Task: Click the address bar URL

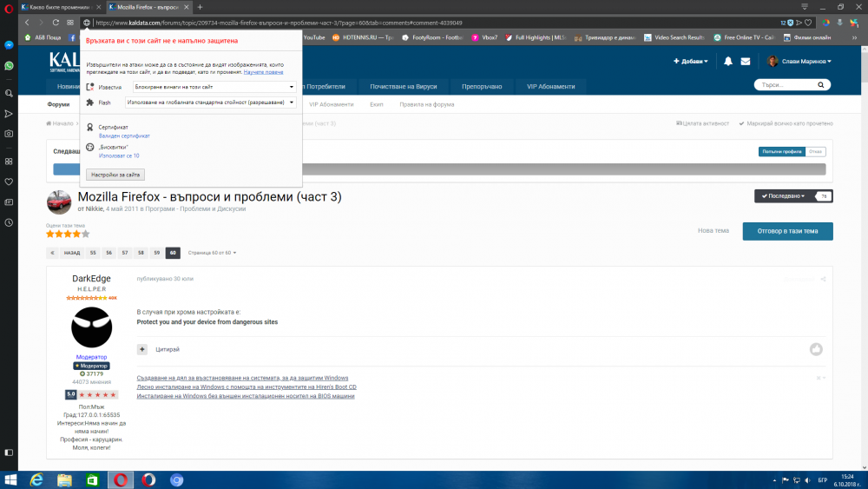Action: point(279,23)
